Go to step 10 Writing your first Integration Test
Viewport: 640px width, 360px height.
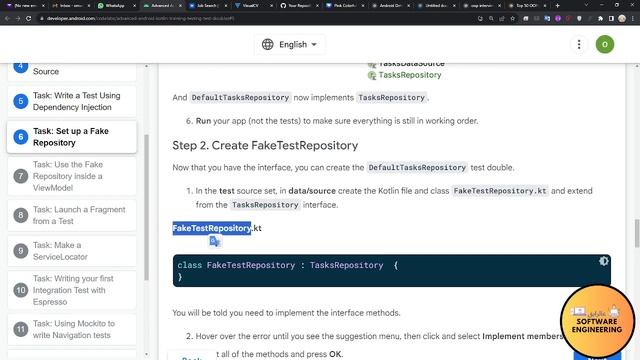tap(72, 290)
